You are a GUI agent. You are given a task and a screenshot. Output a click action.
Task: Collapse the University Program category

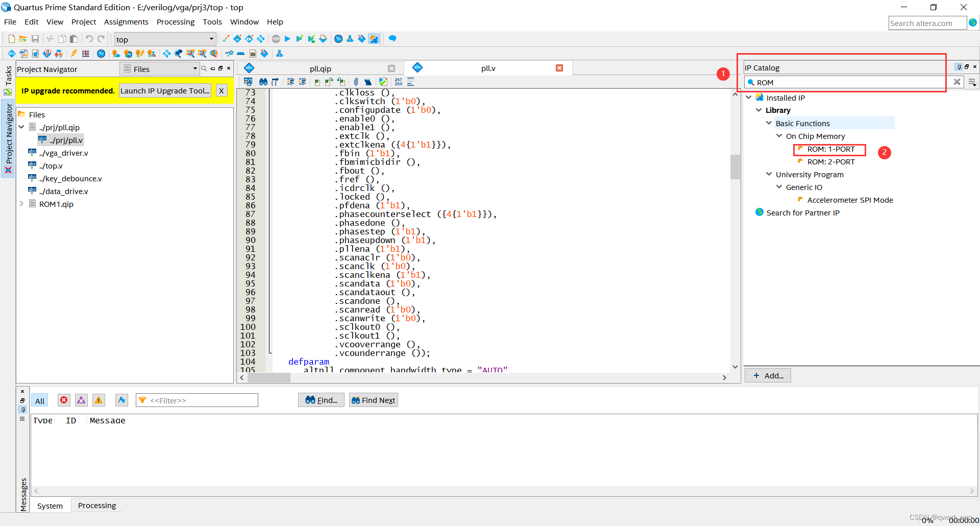point(769,174)
